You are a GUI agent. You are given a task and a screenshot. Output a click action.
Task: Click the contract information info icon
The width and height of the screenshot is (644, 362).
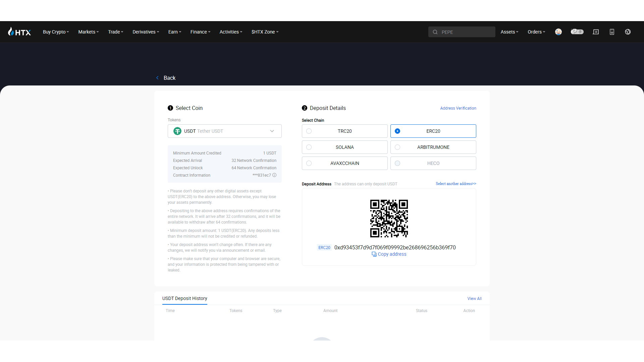tap(274, 175)
